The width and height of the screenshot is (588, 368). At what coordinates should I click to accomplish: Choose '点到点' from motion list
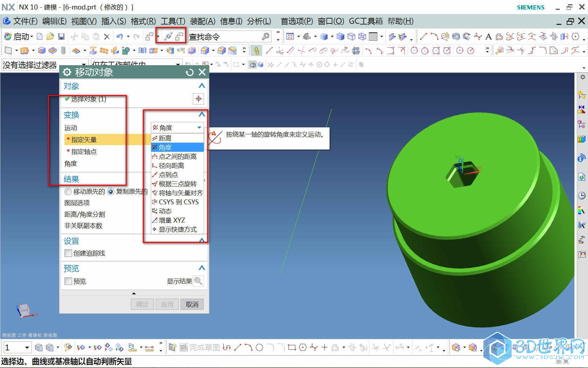pos(177,175)
